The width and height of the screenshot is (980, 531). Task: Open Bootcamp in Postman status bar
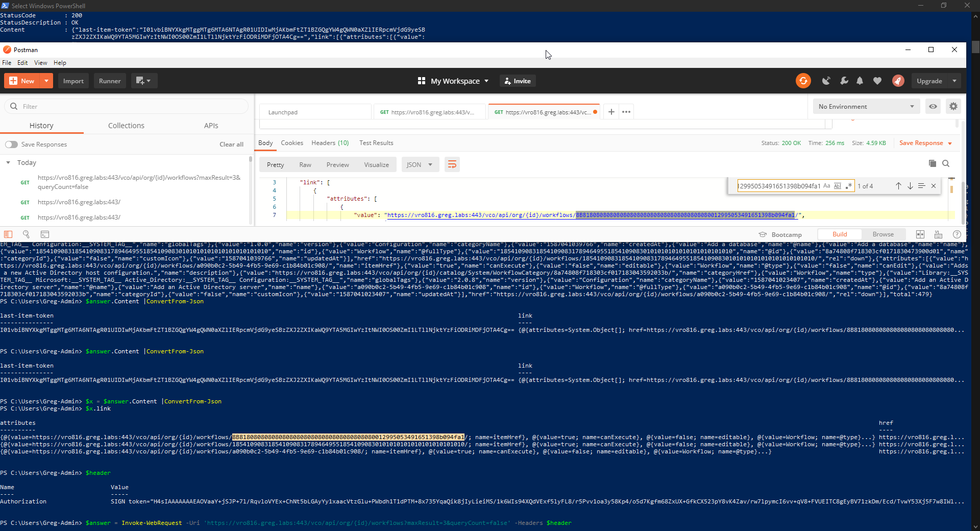pos(780,234)
